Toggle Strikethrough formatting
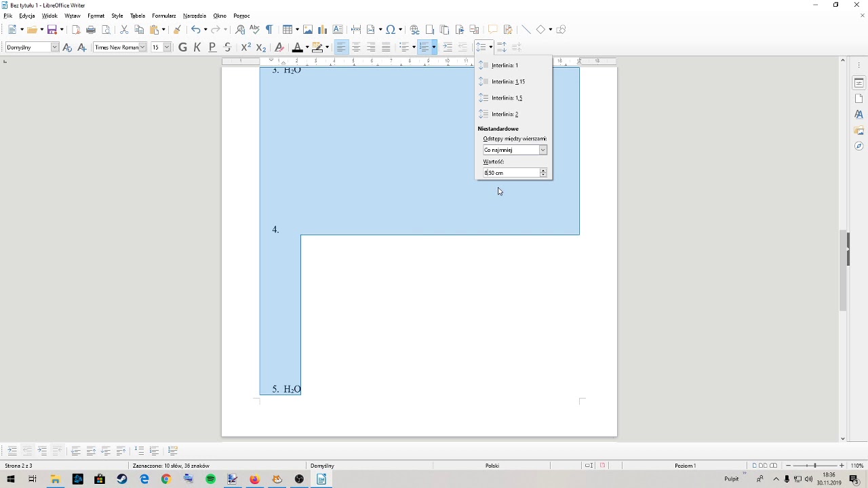This screenshot has height=488, width=868. (227, 47)
